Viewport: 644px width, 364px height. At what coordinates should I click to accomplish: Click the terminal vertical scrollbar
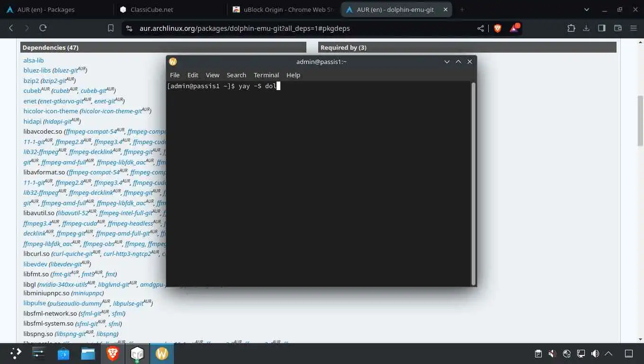point(474,183)
